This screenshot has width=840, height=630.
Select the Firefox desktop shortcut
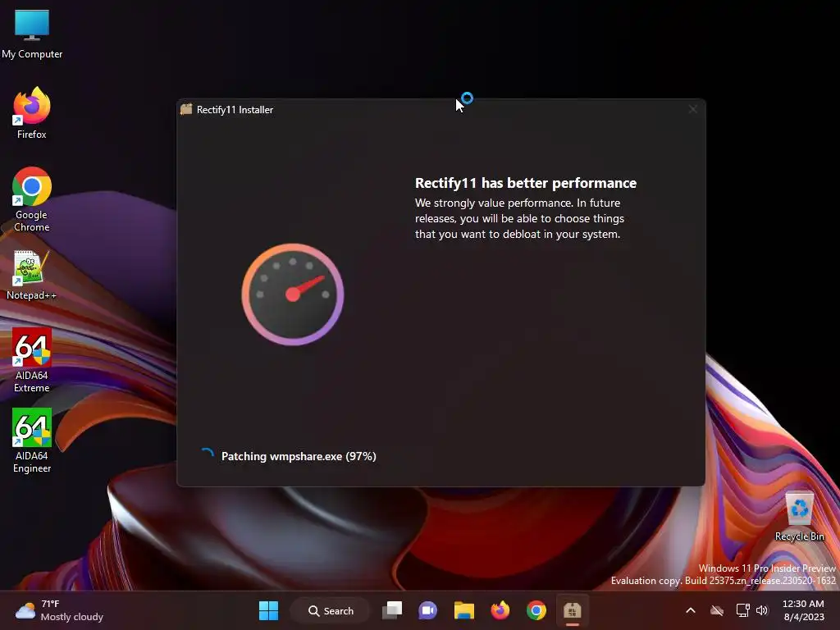click(x=32, y=113)
